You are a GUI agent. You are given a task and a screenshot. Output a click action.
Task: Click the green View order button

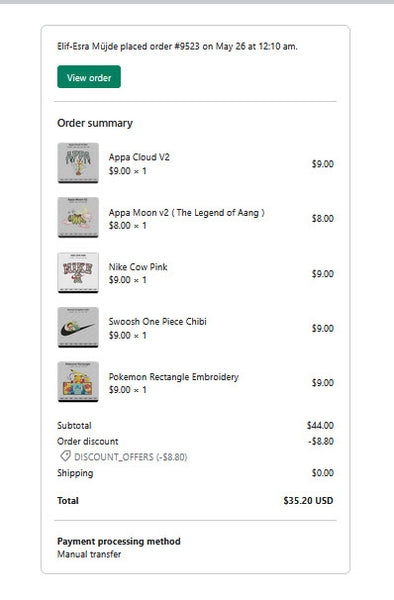tap(89, 77)
